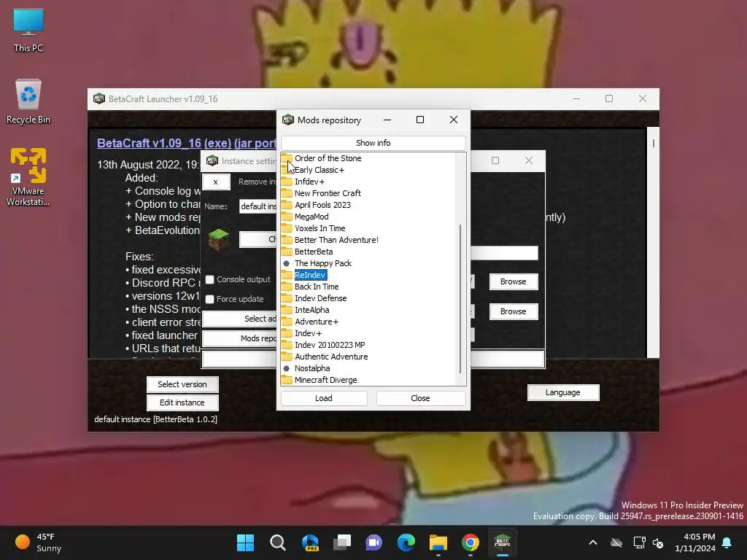Click the BetaCraft Launcher title bar icon

tap(99, 98)
